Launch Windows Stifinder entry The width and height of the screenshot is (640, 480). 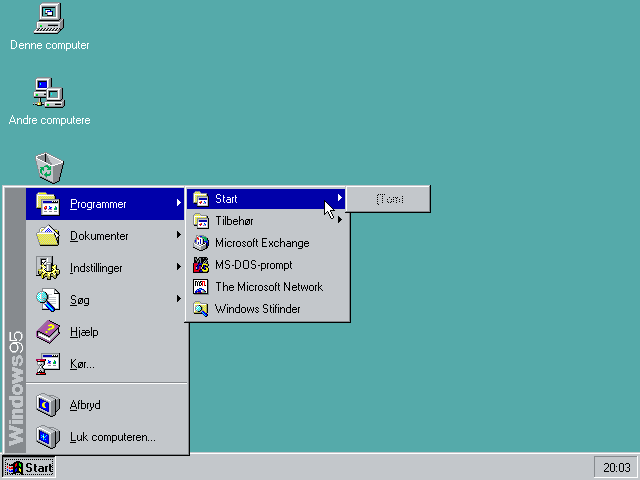click(x=267, y=309)
